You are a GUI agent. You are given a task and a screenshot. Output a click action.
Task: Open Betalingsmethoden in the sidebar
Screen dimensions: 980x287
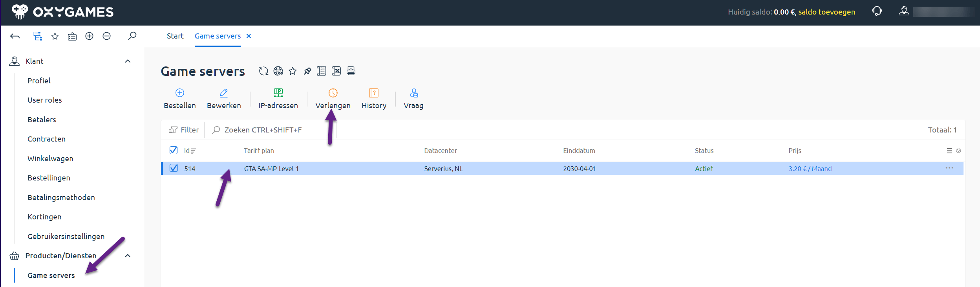click(61, 198)
